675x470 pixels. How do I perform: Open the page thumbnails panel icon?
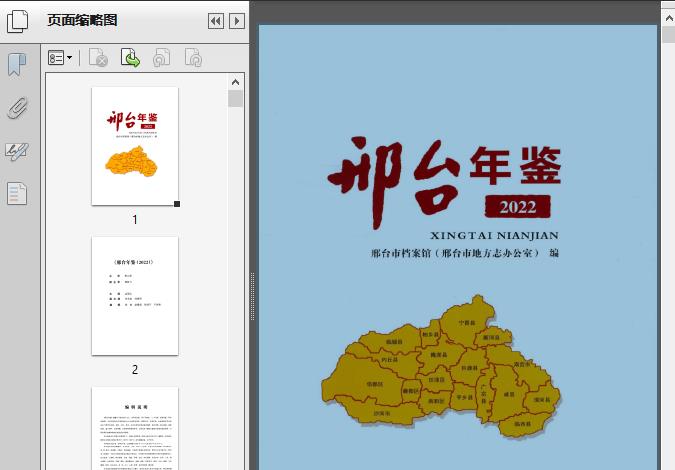[18, 21]
